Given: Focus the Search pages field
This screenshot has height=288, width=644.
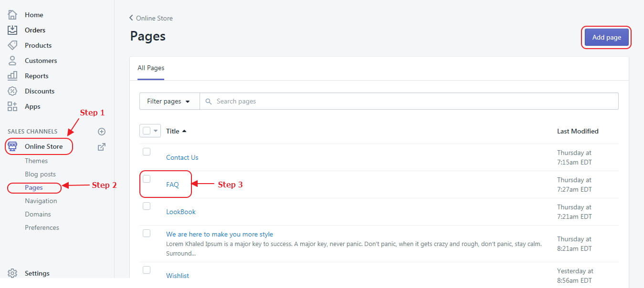Looking at the screenshot, I should 409,101.
